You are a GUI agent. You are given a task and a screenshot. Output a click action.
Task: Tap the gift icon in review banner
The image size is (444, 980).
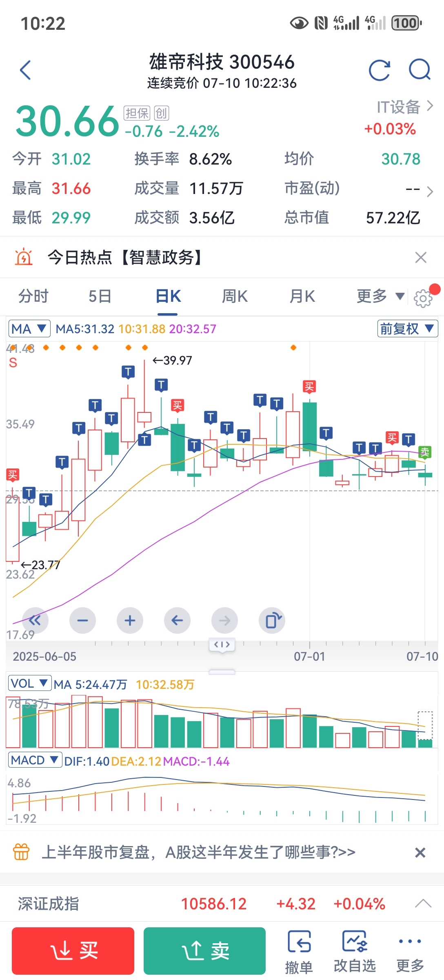pyautogui.click(x=21, y=852)
